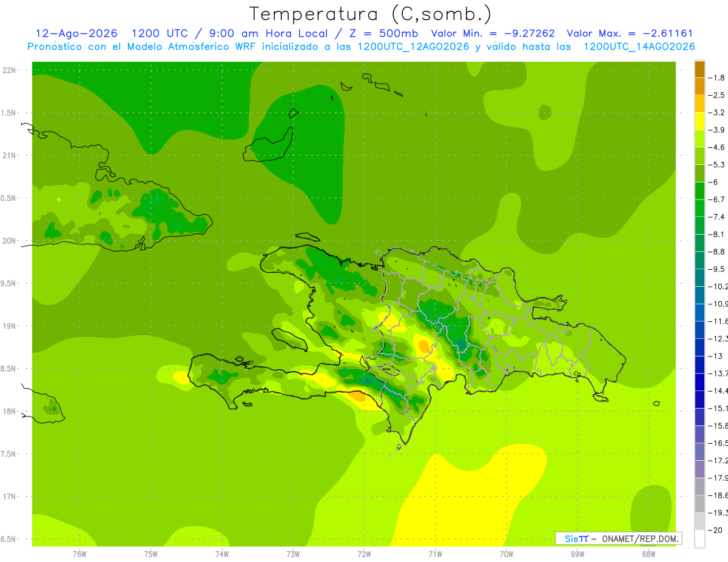Click the '75W' longitude label
This screenshot has width=728, height=562.
point(151,554)
